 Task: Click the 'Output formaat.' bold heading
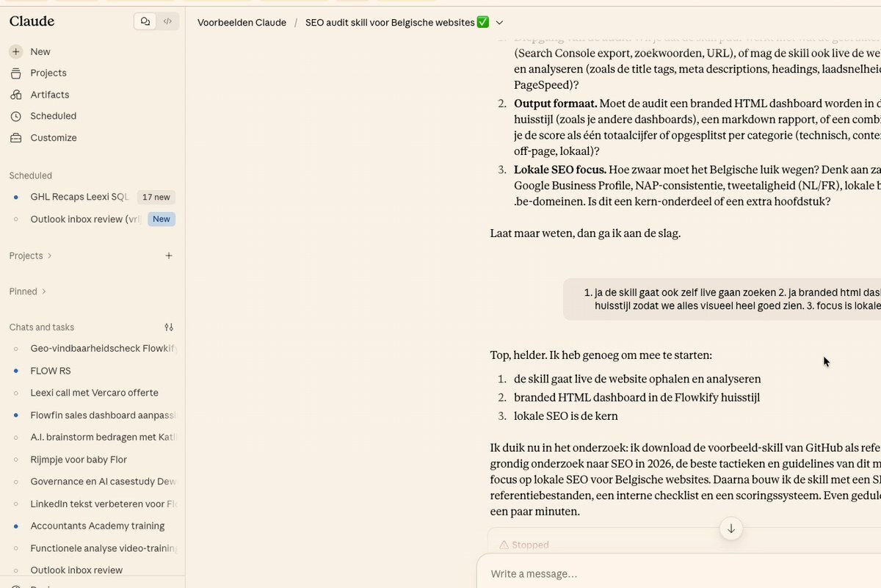coord(556,104)
